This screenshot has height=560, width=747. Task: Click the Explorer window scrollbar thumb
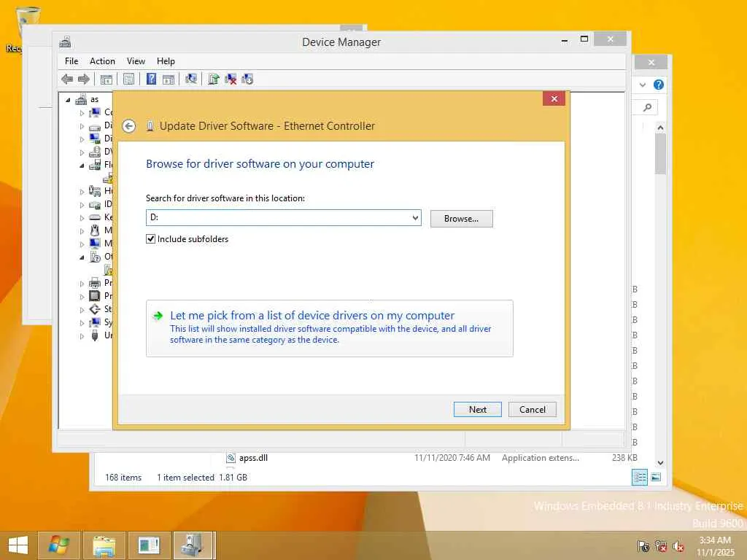659,154
